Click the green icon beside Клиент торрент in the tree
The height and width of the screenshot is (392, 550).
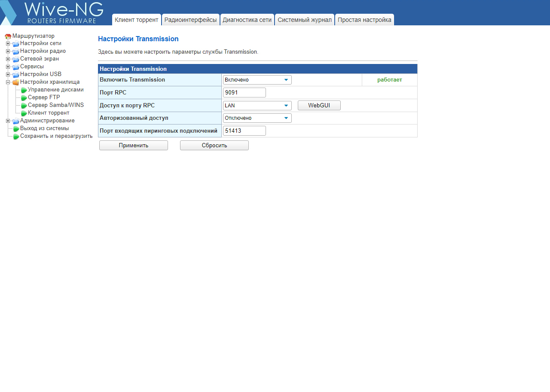tap(24, 113)
